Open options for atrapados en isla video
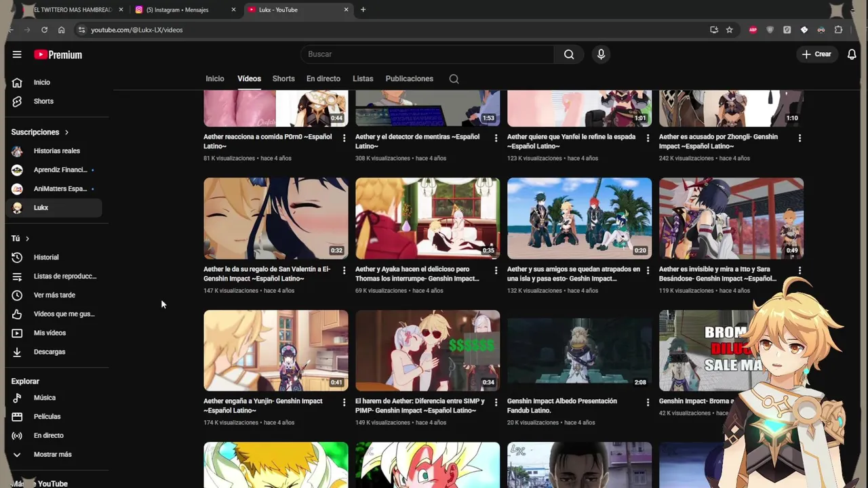 [x=648, y=270]
